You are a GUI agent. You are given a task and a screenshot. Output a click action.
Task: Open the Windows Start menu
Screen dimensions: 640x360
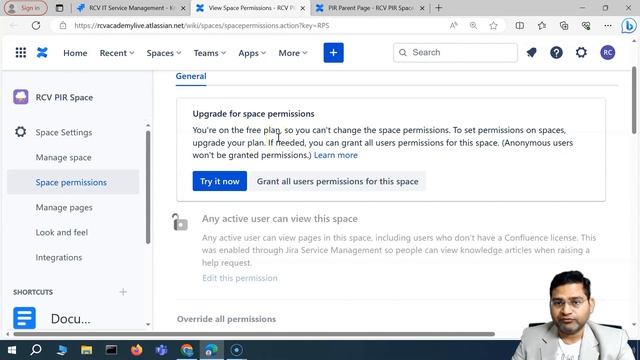coord(11,350)
